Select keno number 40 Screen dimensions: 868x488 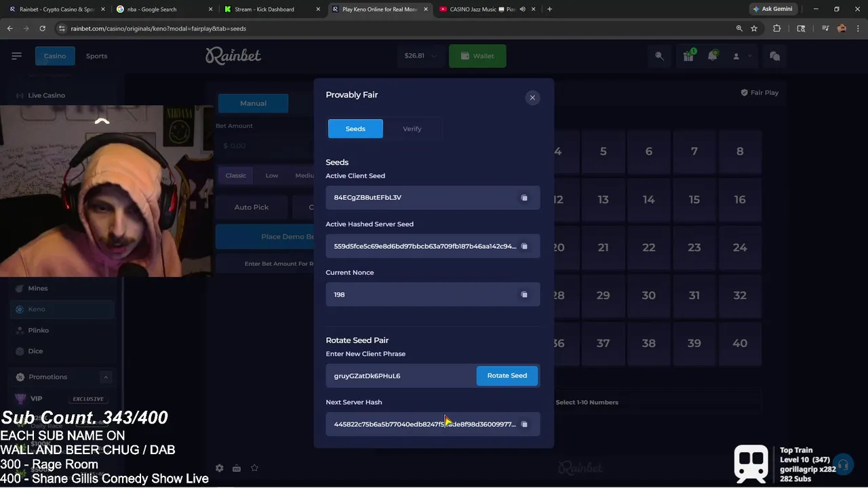click(740, 343)
